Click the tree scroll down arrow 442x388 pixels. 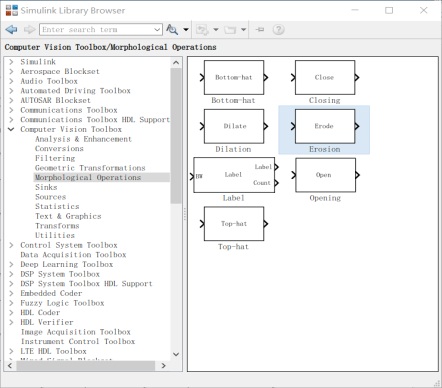click(176, 354)
